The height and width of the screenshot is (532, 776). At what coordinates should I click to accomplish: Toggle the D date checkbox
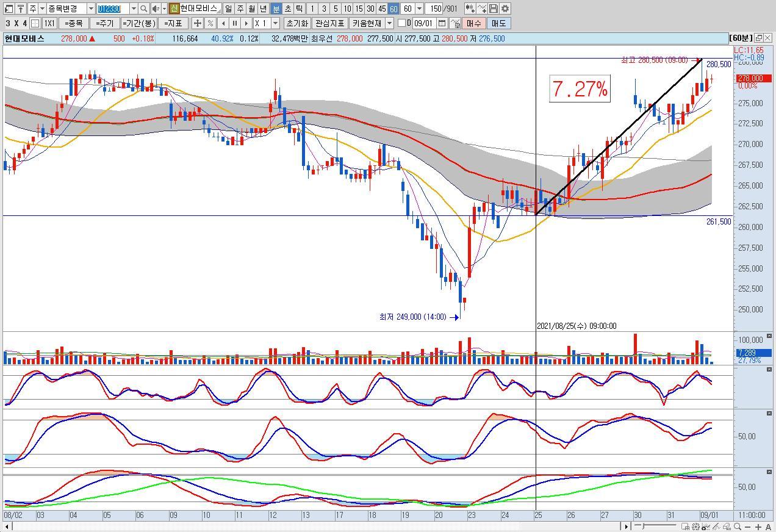coord(401,23)
